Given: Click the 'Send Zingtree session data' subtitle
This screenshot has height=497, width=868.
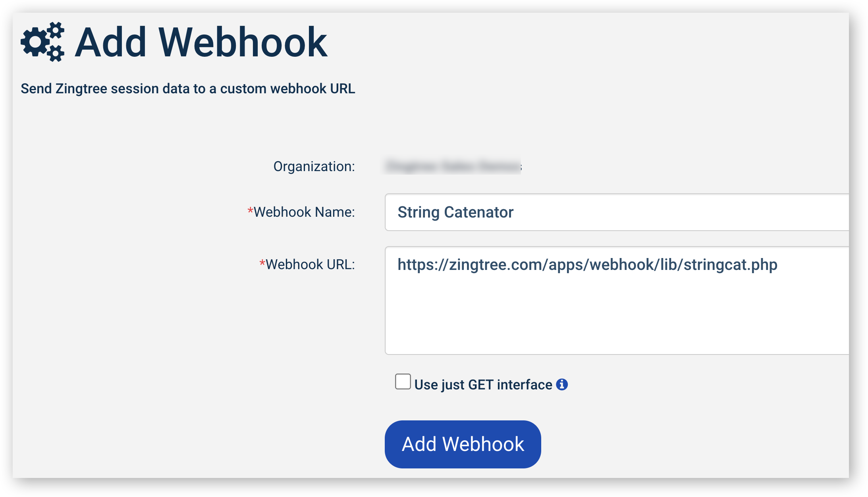Looking at the screenshot, I should tap(188, 89).
